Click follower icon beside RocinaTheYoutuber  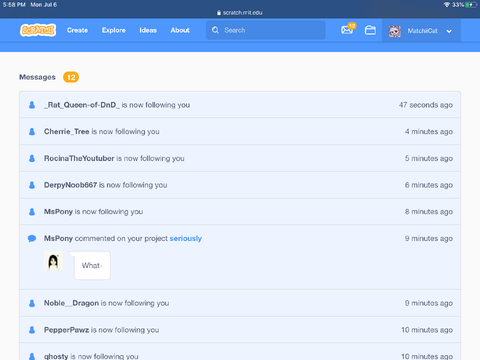point(32,158)
